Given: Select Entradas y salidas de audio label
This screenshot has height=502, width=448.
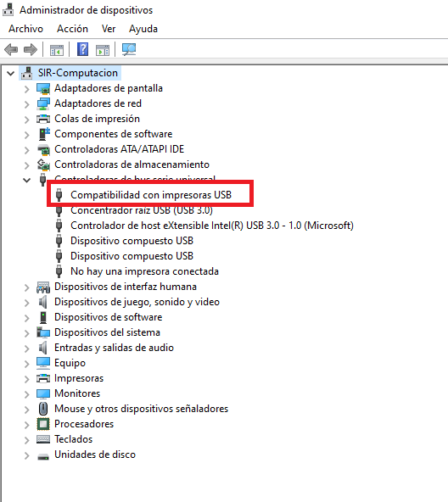Looking at the screenshot, I should pyautogui.click(x=114, y=348).
